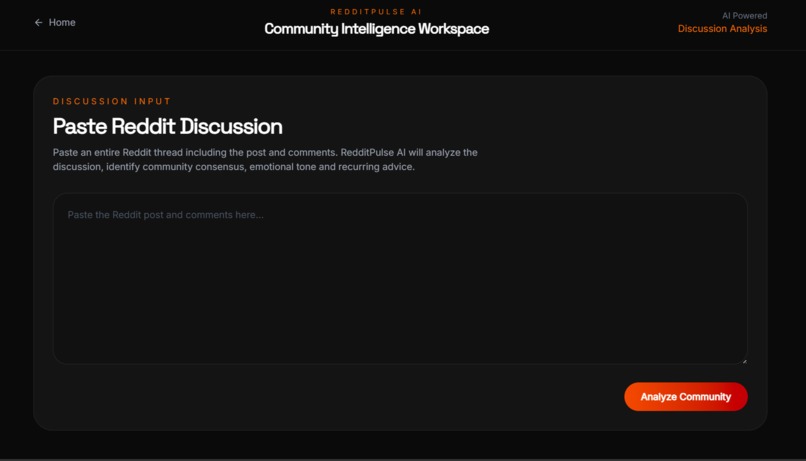Image resolution: width=806 pixels, height=461 pixels.
Task: Click the AI Powered label
Action: 744,15
